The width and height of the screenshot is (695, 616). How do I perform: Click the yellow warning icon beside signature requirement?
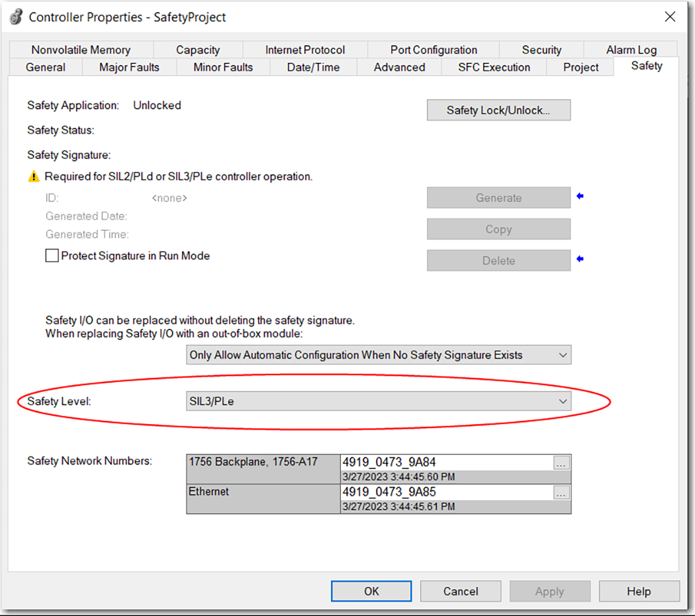tap(33, 177)
